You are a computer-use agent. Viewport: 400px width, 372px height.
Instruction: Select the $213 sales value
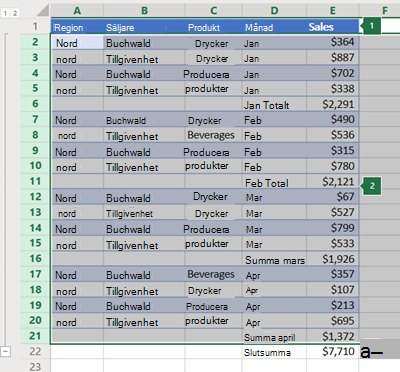(332, 305)
